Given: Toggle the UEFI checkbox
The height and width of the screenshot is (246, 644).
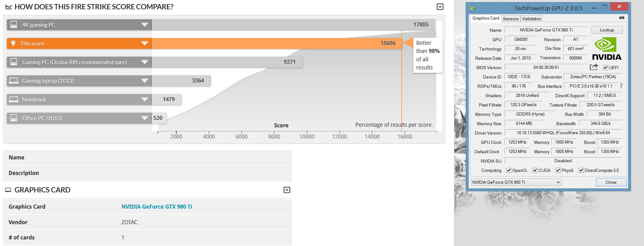Looking at the screenshot, I should pyautogui.click(x=606, y=68).
